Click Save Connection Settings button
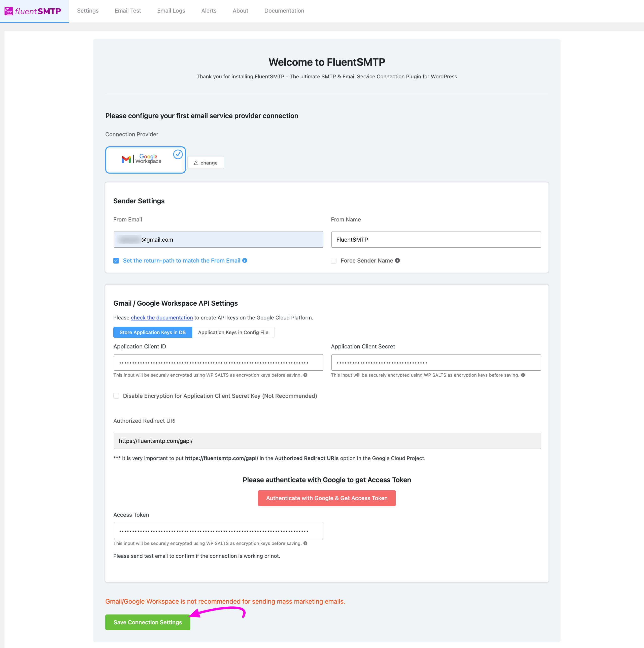The image size is (644, 648). 148,622
